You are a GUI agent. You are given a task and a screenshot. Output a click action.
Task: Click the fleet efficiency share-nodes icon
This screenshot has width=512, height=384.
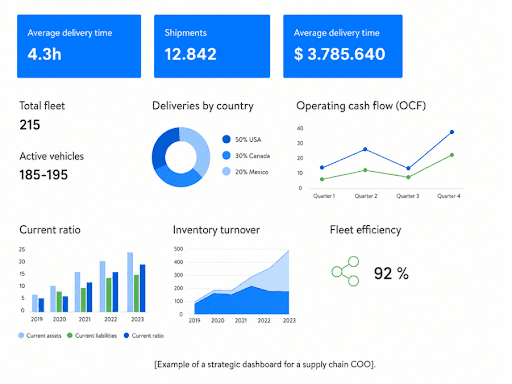(346, 271)
